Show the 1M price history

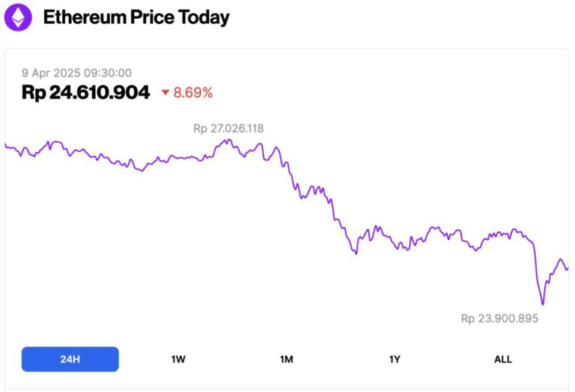pos(286,359)
